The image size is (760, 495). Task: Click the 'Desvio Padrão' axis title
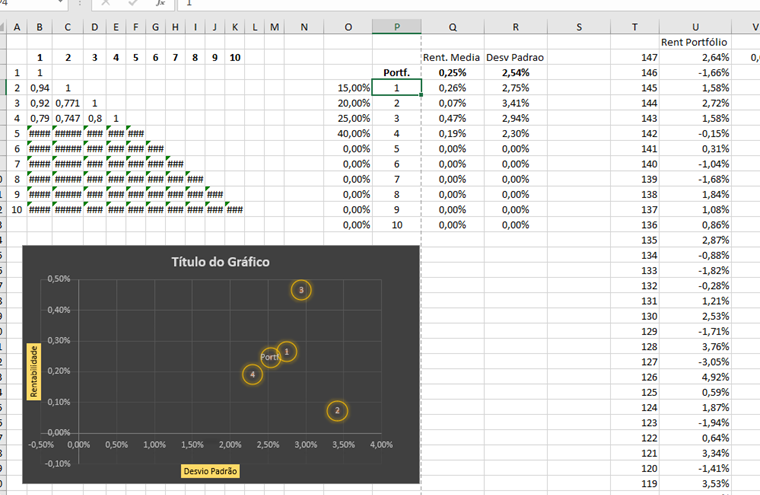tap(210, 469)
